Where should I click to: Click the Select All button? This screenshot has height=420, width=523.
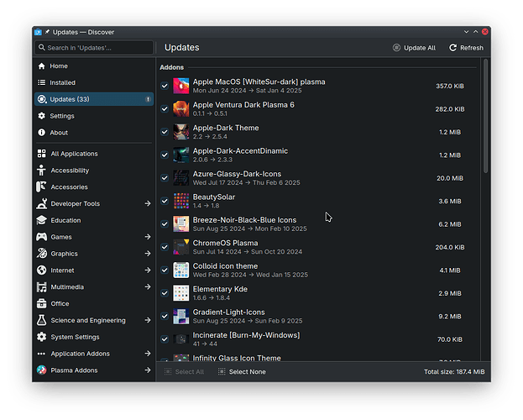184,371
